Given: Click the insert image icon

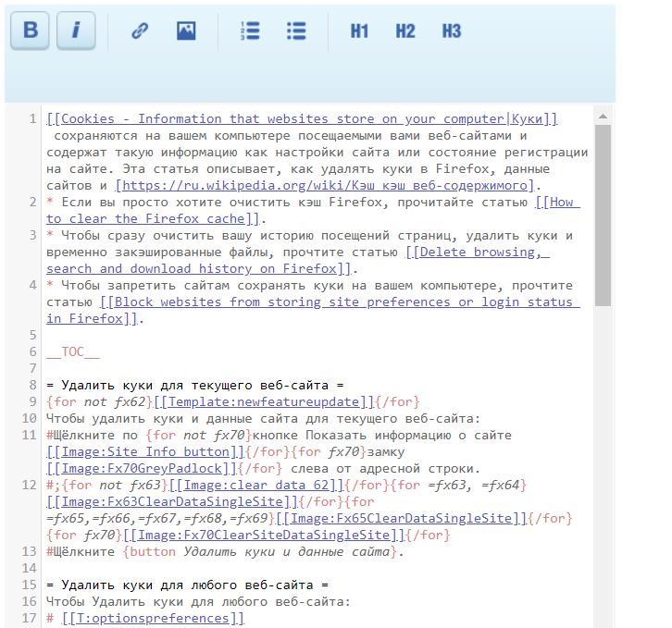Looking at the screenshot, I should click(x=186, y=31).
